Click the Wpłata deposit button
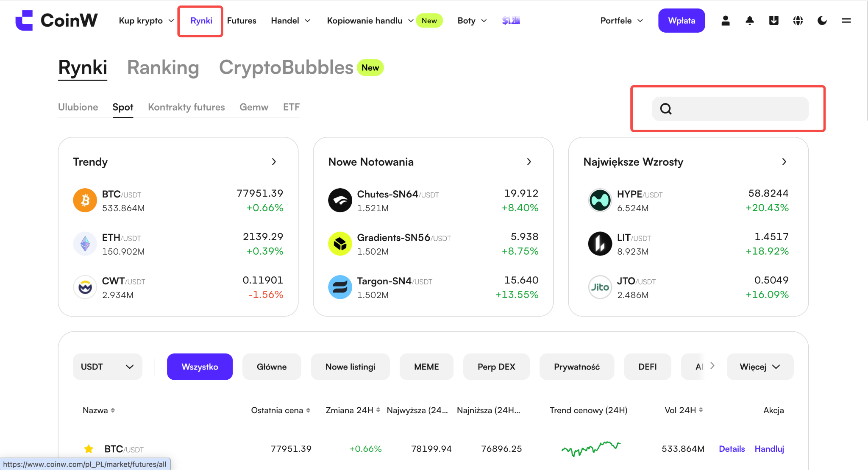The width and height of the screenshot is (868, 470). pos(682,20)
